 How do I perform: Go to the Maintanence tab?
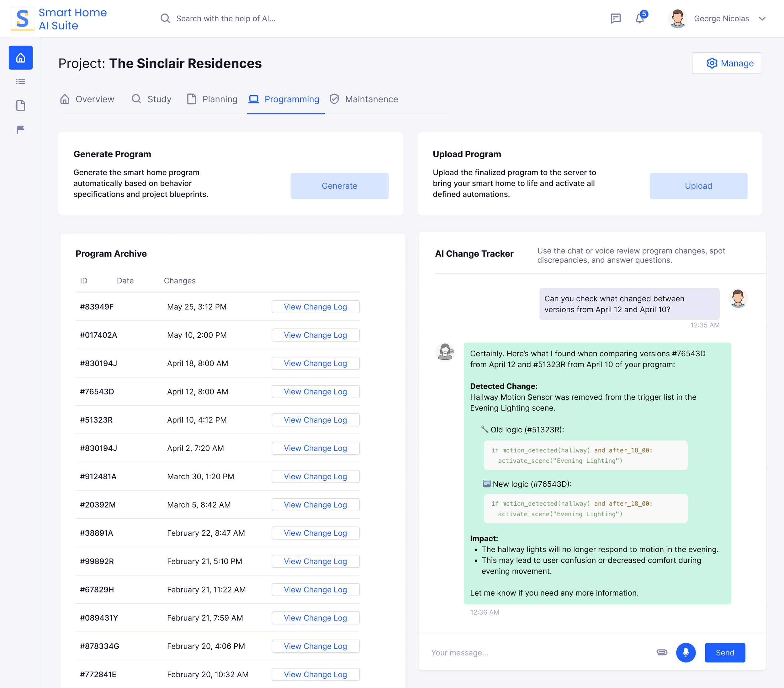click(x=364, y=99)
